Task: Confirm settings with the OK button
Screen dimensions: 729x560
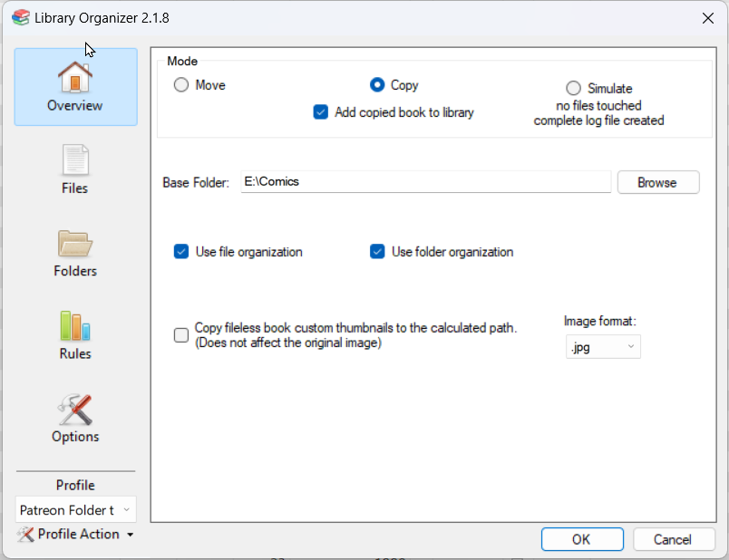Action: [x=582, y=539]
